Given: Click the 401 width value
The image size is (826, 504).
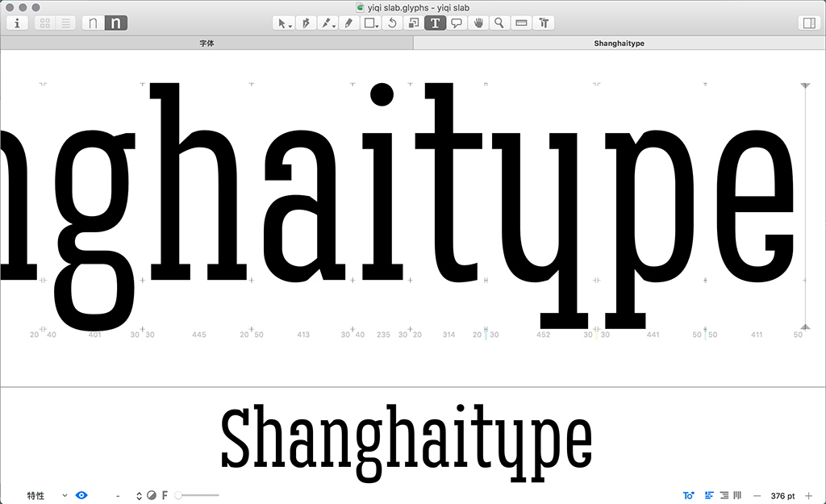Looking at the screenshot, I should click(x=95, y=335).
